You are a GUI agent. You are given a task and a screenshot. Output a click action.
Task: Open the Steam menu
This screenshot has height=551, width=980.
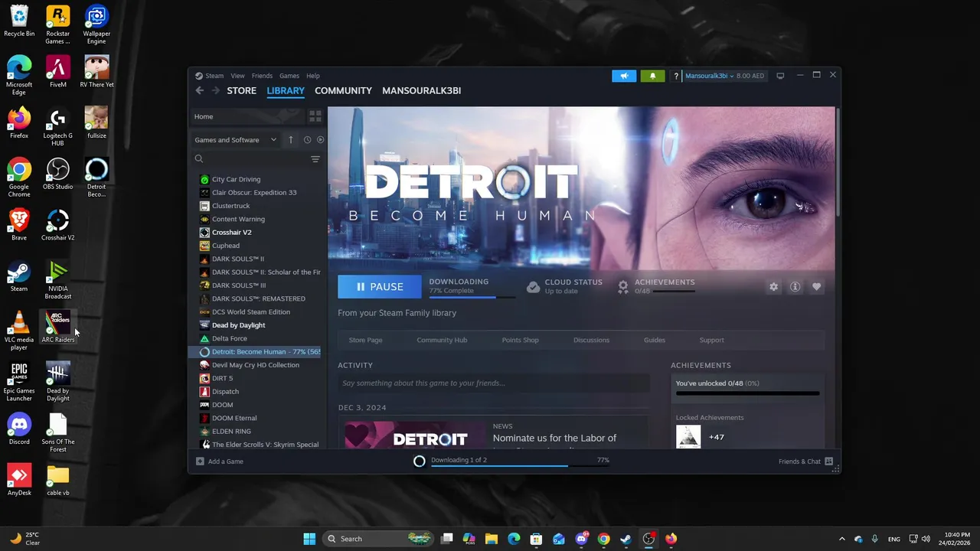[214, 76]
